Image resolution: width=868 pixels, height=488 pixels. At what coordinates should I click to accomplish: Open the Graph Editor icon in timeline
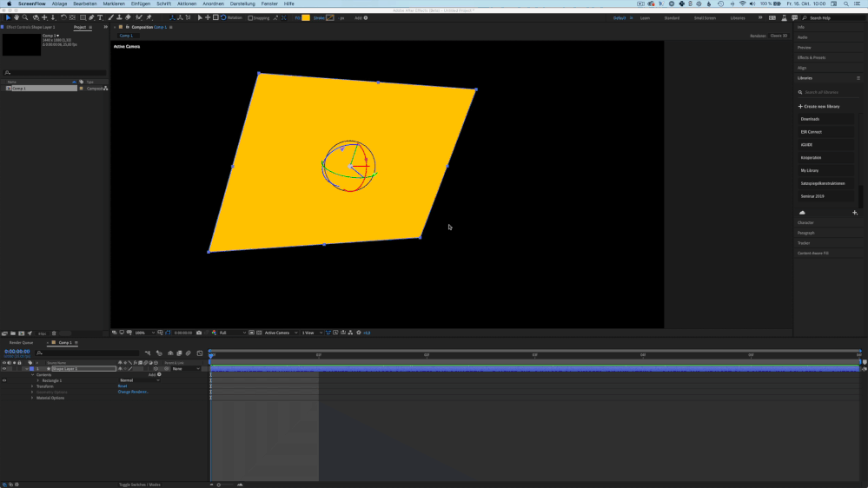tap(200, 353)
